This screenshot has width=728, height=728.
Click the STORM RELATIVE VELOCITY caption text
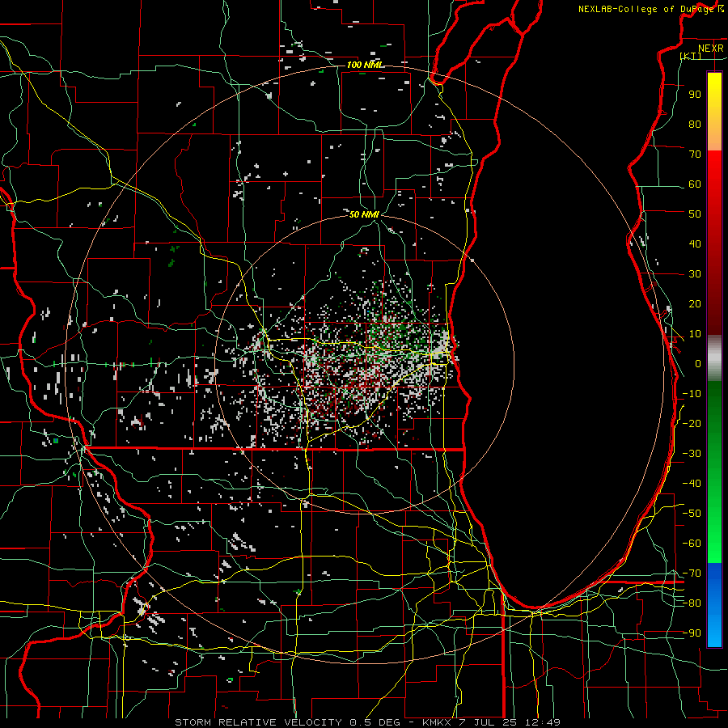[x=258, y=722]
